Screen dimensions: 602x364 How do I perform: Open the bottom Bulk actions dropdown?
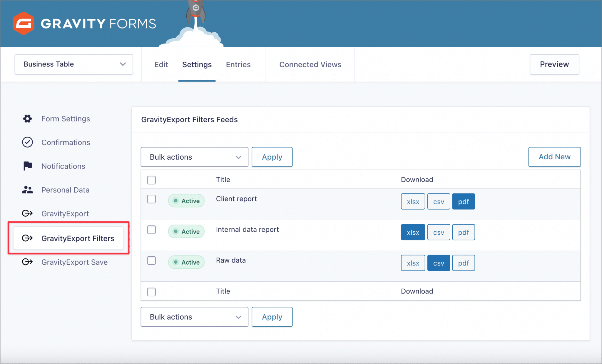(x=194, y=317)
